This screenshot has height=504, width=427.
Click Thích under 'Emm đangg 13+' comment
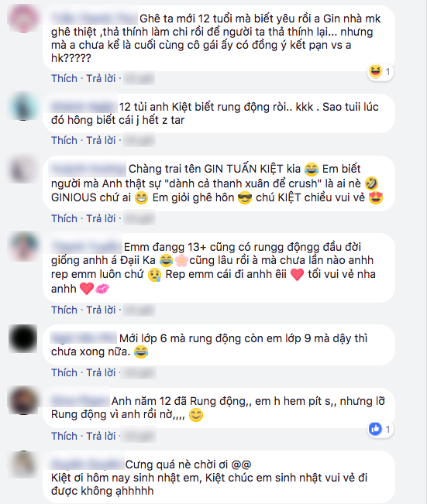(x=64, y=310)
